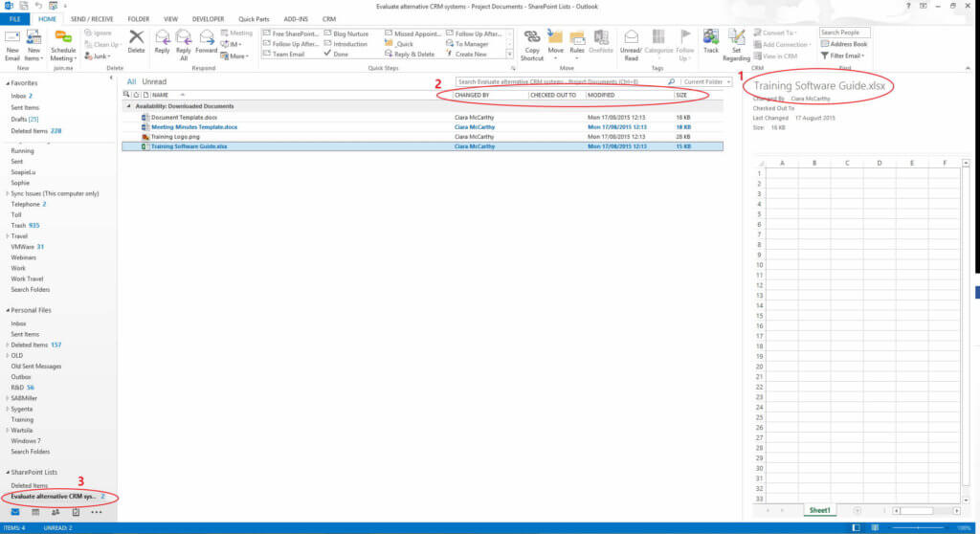Click the New Email icon
Image resolution: width=980 pixels, height=534 pixels.
point(12,41)
